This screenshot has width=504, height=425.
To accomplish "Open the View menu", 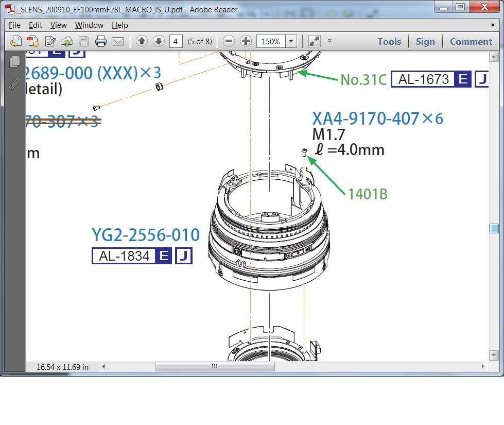I will 59,25.
